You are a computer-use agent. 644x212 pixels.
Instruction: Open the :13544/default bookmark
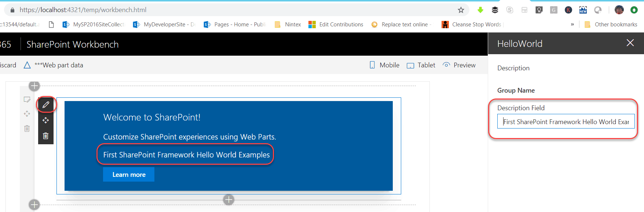click(20, 25)
